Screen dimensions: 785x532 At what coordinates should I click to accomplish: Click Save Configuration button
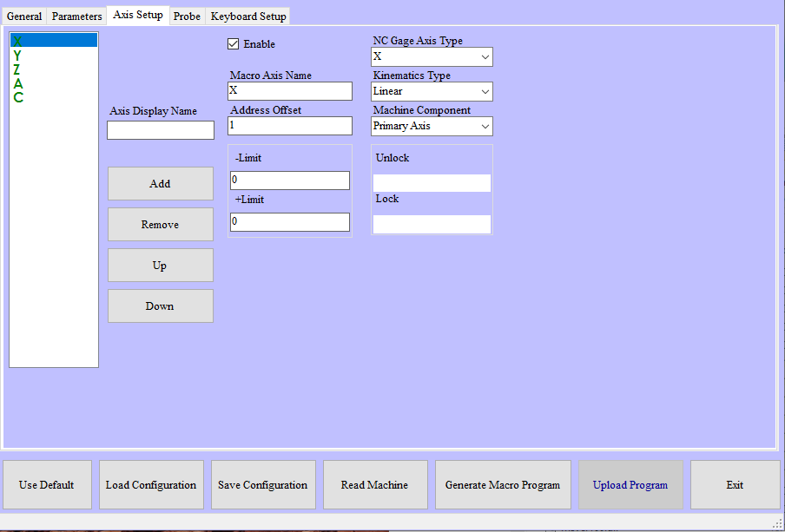[x=262, y=485]
